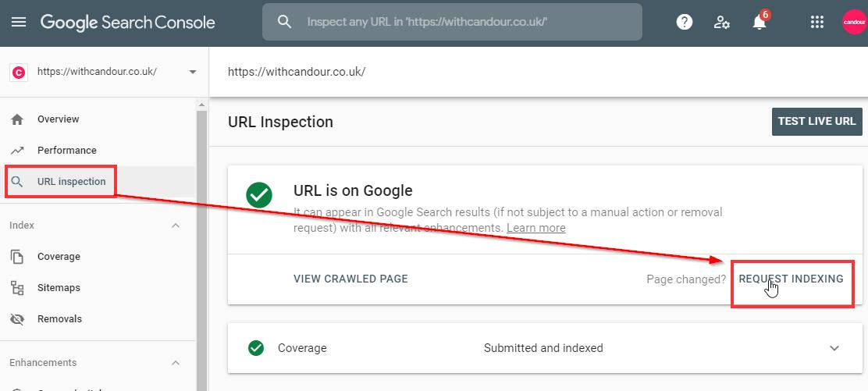Viewport: 868px width, 391px height.
Task: Click the TEST LIVE URL button
Action: 816,122
